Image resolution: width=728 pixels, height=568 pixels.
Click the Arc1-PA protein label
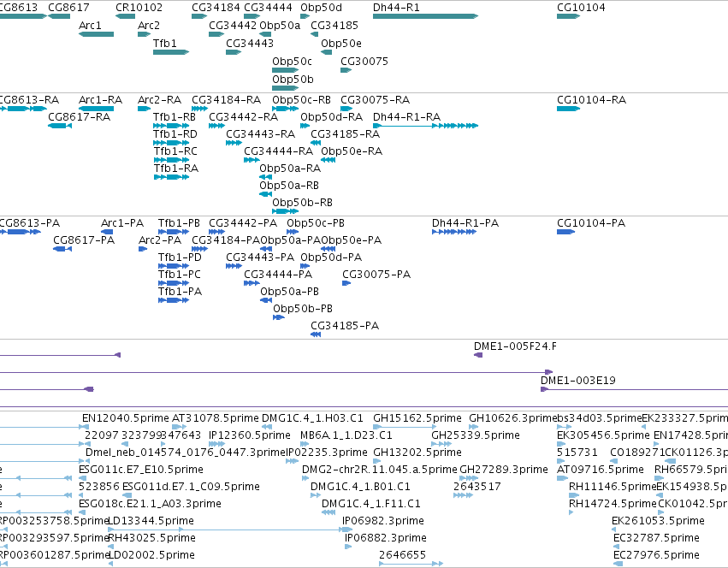coord(122,223)
